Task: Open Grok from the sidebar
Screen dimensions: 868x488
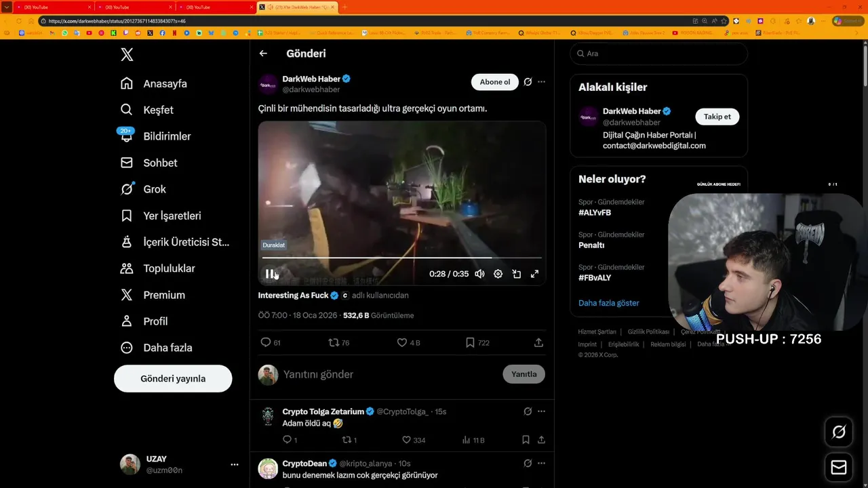Action: [x=143, y=189]
